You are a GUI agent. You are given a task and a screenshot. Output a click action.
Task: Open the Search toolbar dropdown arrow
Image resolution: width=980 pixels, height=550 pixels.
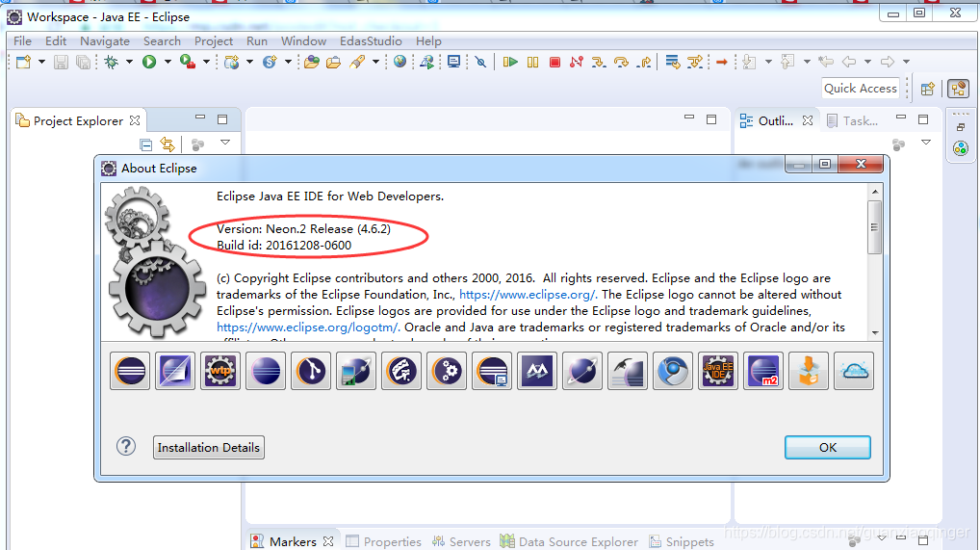click(x=375, y=62)
